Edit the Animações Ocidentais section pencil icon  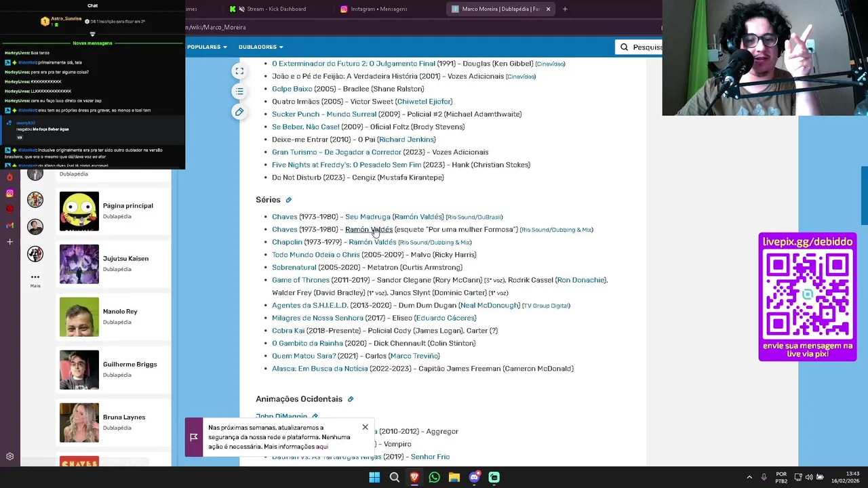pos(351,399)
